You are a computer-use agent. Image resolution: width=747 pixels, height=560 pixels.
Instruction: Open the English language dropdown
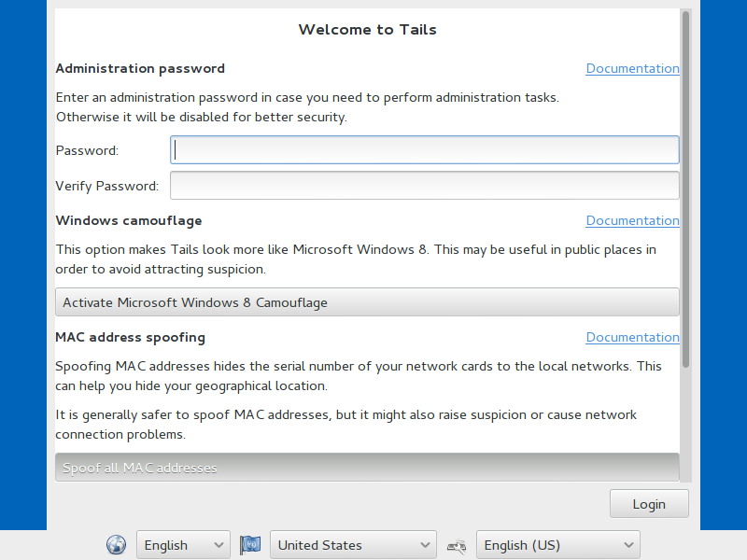183,545
